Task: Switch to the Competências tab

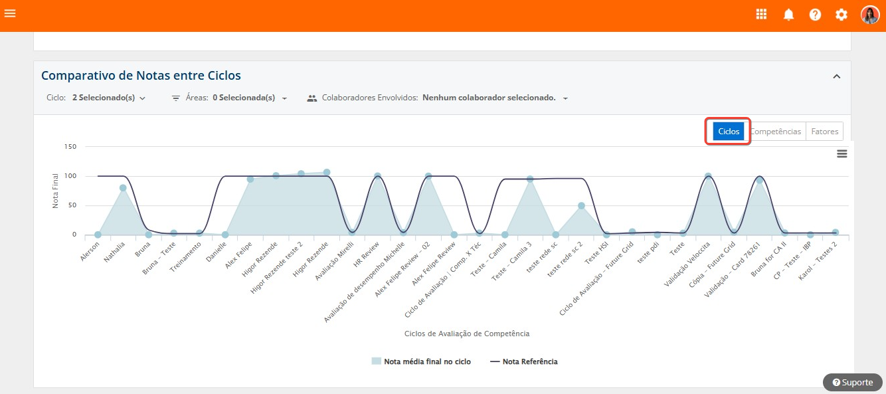Action: [775, 131]
